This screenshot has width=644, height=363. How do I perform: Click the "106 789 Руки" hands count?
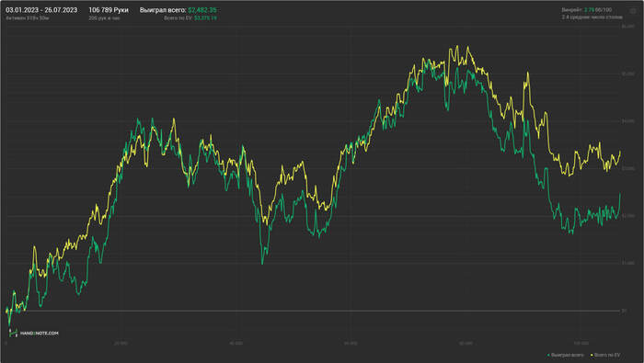pyautogui.click(x=109, y=10)
